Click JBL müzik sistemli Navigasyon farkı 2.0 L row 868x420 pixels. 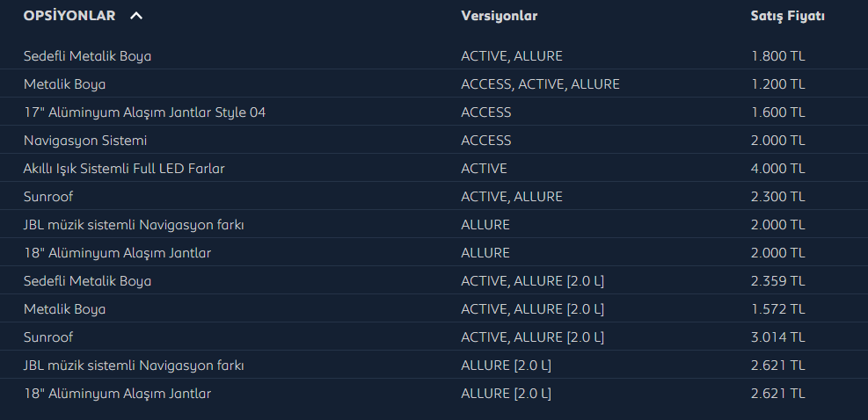(434, 366)
